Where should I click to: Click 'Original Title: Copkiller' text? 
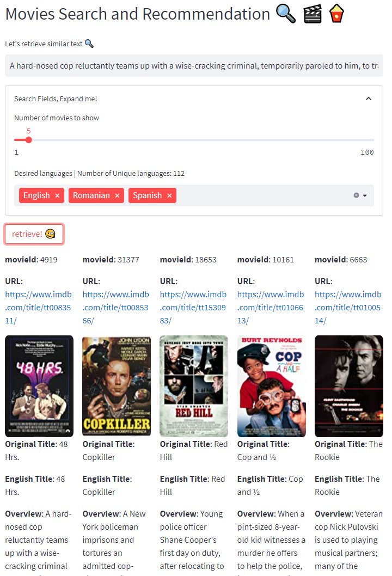click(109, 451)
